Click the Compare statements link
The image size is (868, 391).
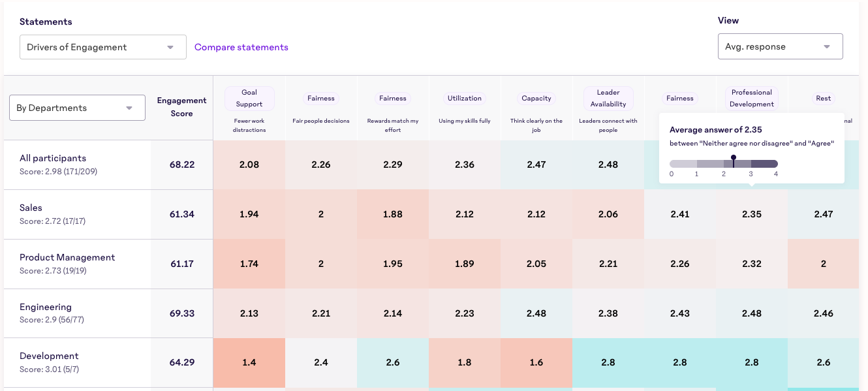tap(241, 47)
